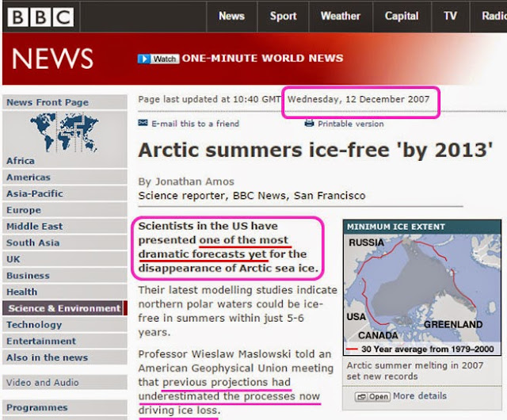Viewport: 507px width, 420px height.
Task: Click the Minimum Ice Extent map thumbnail
Action: (x=422, y=288)
